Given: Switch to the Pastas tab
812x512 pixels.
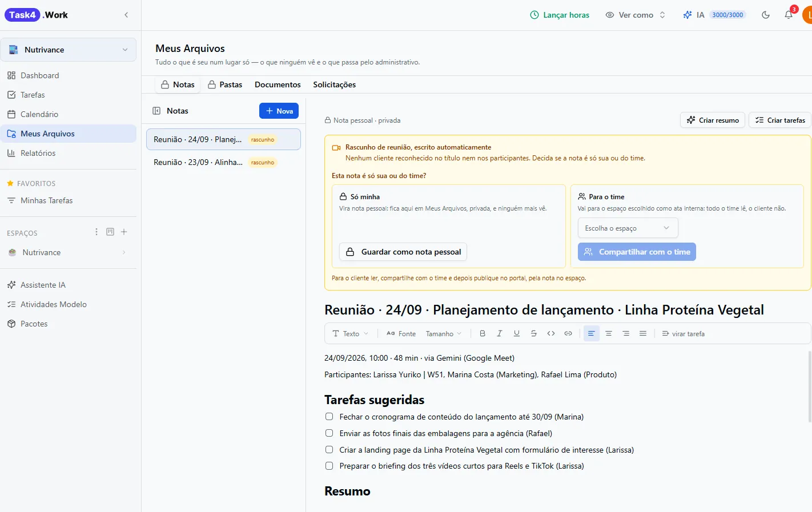Looking at the screenshot, I should (x=225, y=84).
